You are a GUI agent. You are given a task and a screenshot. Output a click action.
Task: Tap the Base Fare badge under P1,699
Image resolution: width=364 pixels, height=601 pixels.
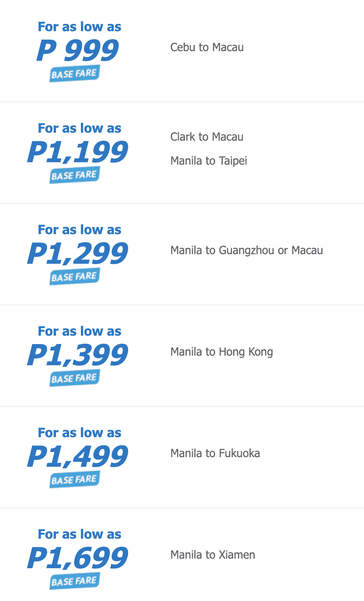pos(74,581)
